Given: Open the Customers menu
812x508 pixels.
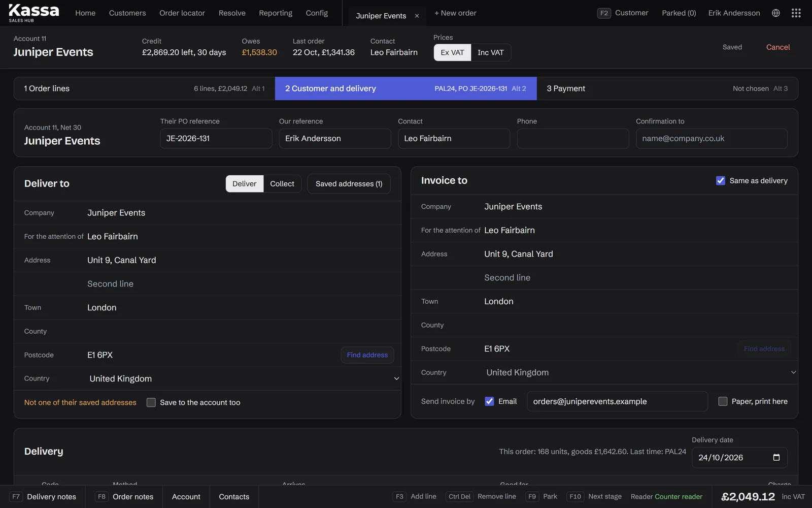Looking at the screenshot, I should click(127, 13).
